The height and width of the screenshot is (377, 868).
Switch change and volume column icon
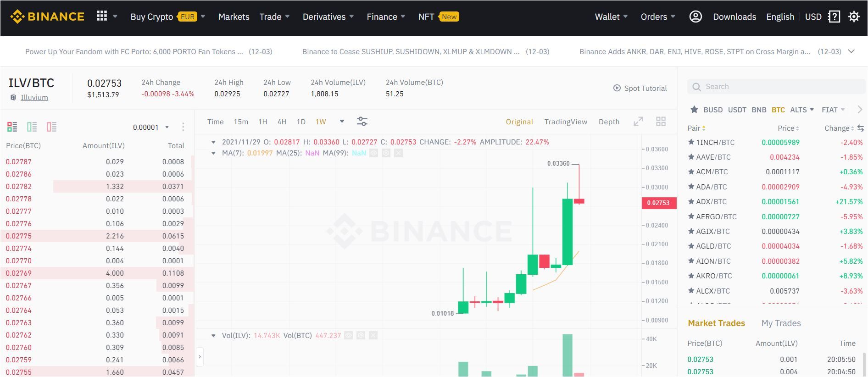pyautogui.click(x=860, y=128)
